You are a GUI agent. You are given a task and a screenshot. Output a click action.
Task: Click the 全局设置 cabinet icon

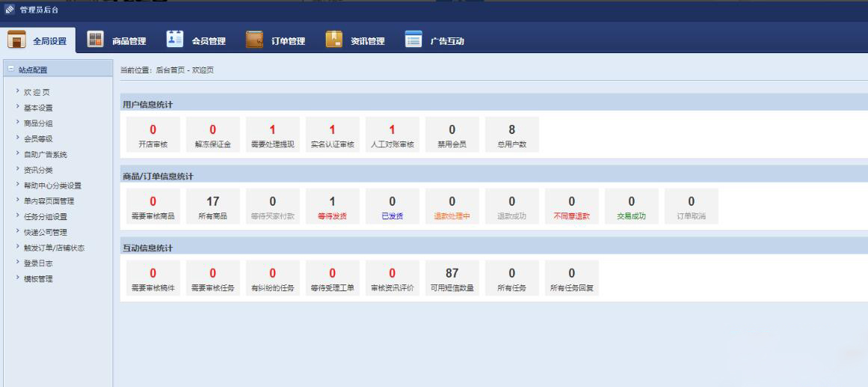tap(16, 40)
